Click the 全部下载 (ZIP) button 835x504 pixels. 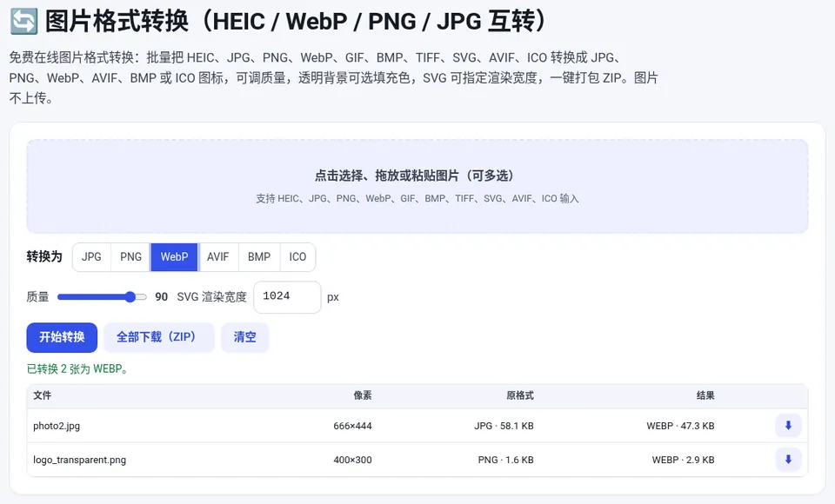pyautogui.click(x=158, y=337)
